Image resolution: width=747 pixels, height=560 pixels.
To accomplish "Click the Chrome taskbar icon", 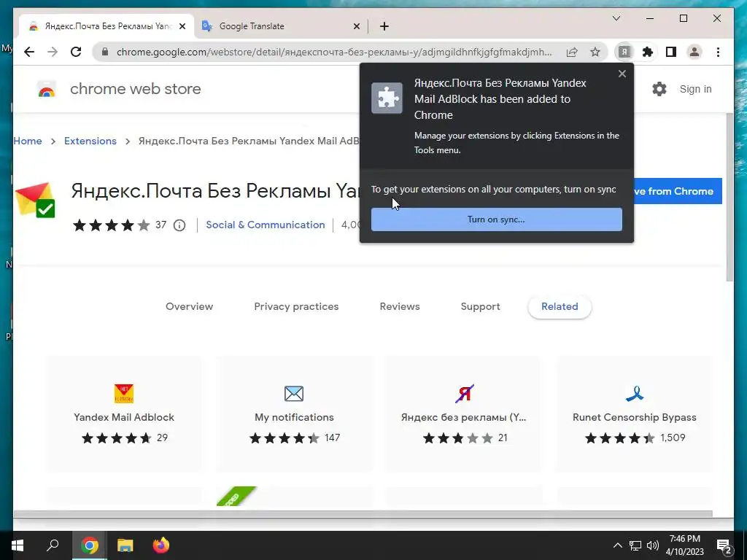I will tap(90, 545).
